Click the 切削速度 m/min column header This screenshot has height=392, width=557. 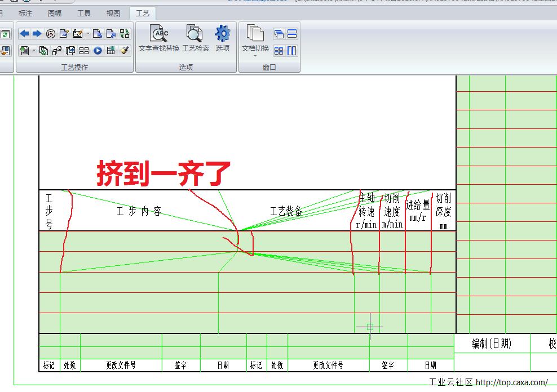click(x=392, y=211)
